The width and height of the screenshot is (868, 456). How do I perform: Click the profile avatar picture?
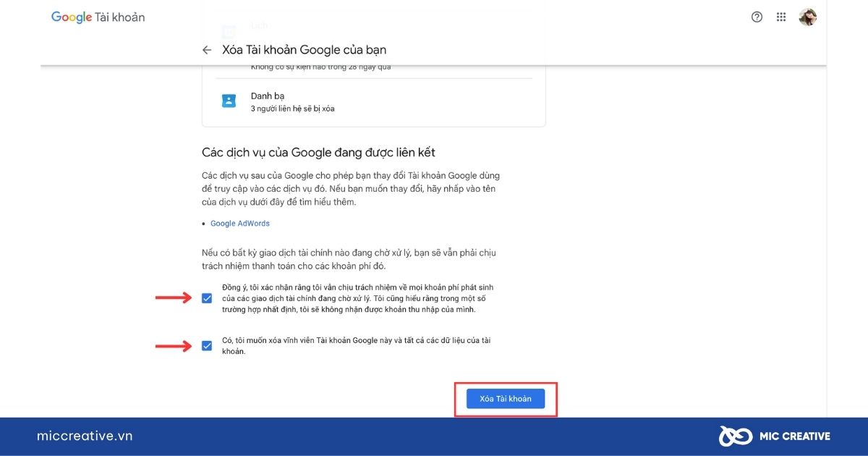[808, 17]
